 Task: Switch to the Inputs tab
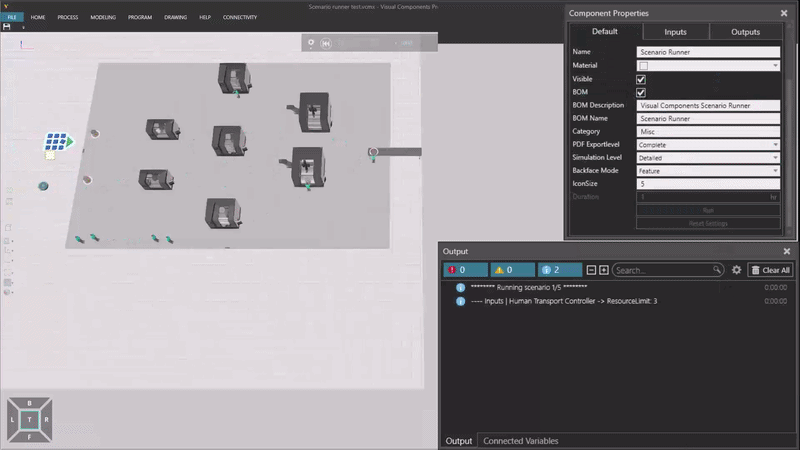(x=676, y=32)
